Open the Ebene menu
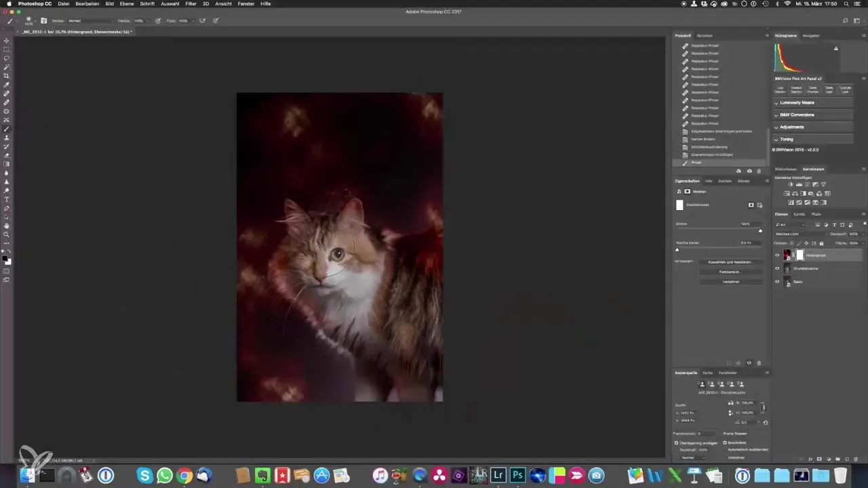Screen dimensions: 868x488 coord(127,3)
